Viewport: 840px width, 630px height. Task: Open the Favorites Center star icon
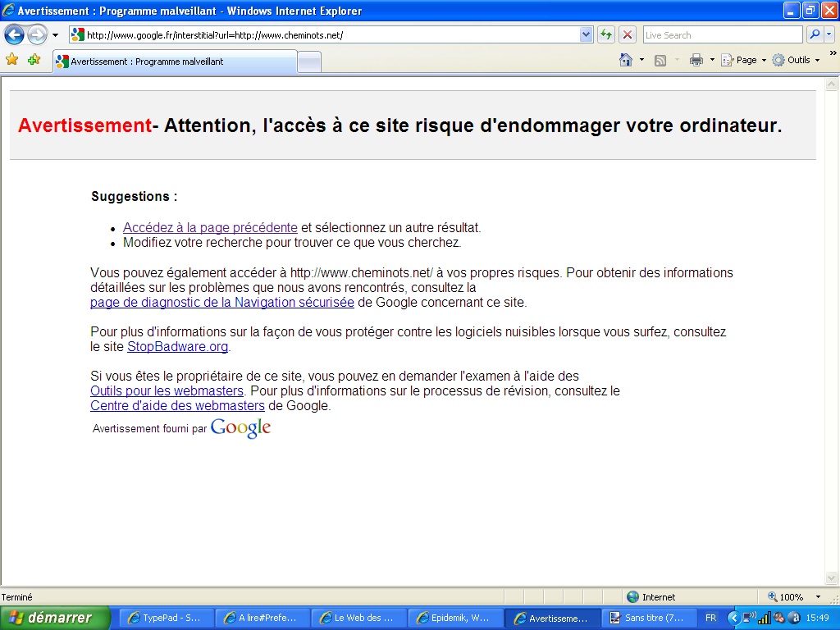(11, 60)
